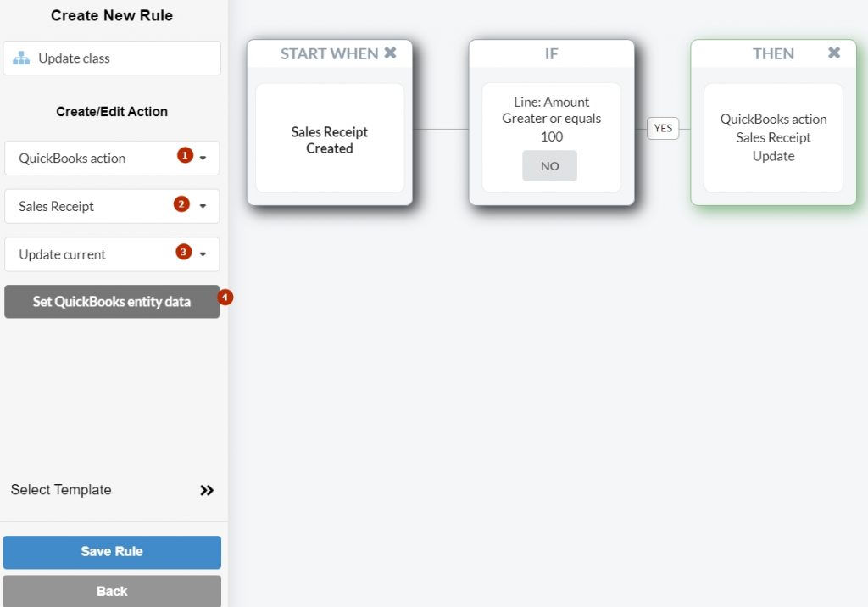Open the Update current dropdown
868x607 pixels.
(203, 255)
